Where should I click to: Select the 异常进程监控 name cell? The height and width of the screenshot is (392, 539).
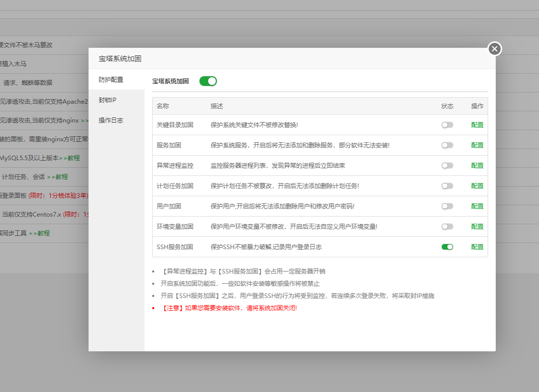point(175,165)
